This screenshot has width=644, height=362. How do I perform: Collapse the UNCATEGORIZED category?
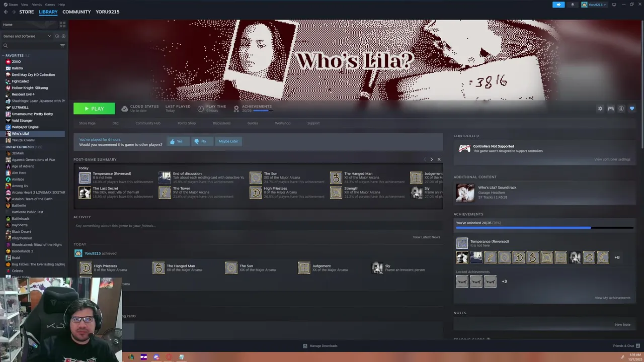tap(3, 147)
